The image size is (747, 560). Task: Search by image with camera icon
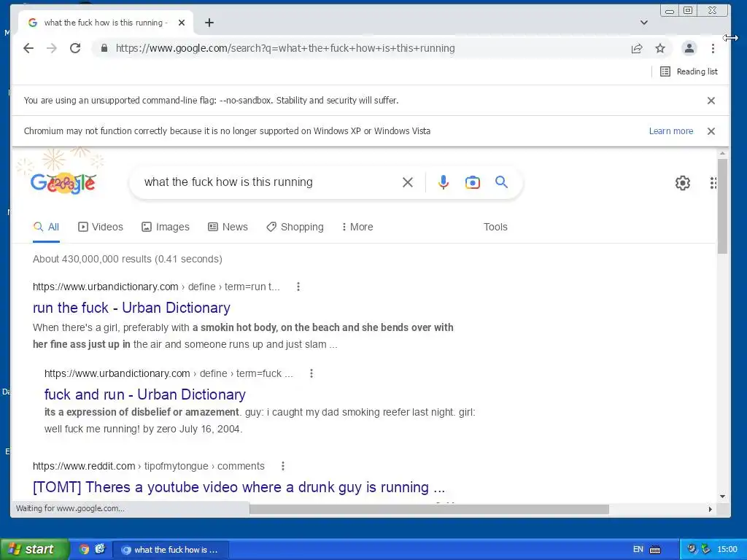pyautogui.click(x=472, y=182)
